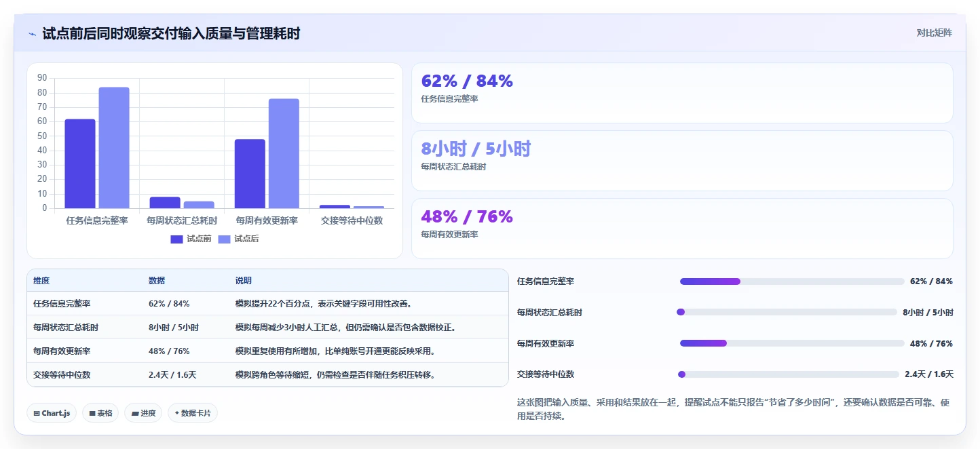Click the 试点前 bar for 任务信息完整率
This screenshot has width=980, height=449.
click(80, 163)
